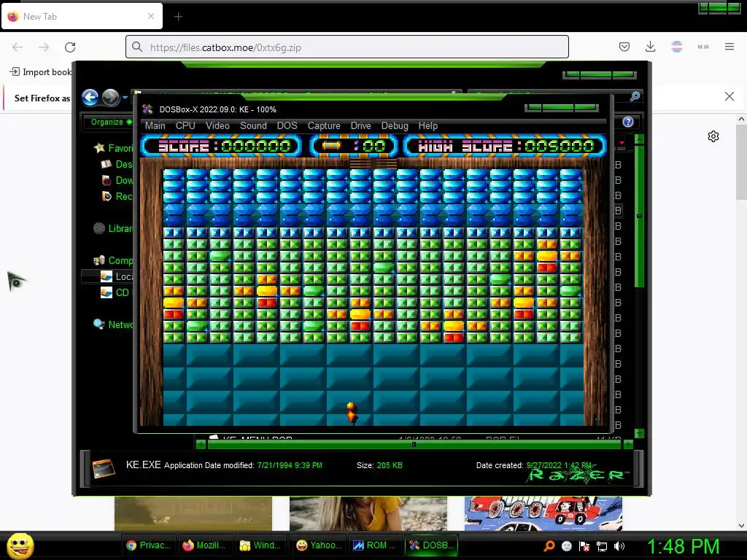This screenshot has width=747, height=560.
Task: Open the Sound menu in DOSBox-X
Action: click(x=253, y=125)
